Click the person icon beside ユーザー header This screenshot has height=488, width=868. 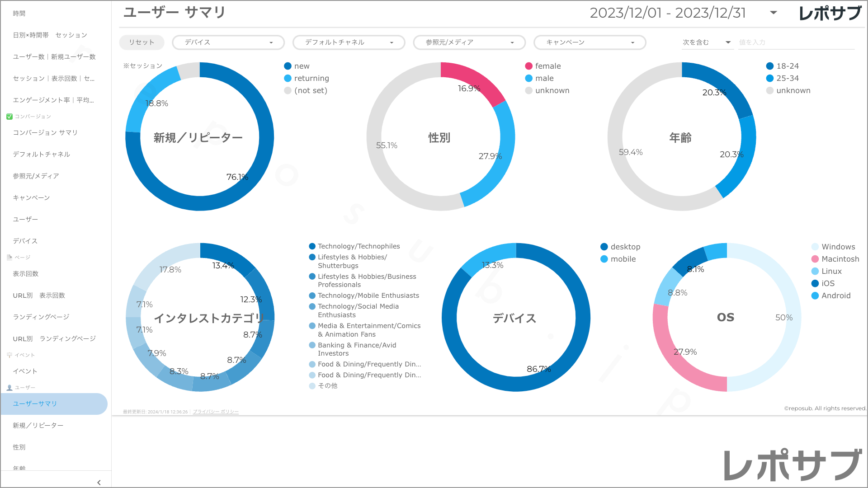pyautogui.click(x=9, y=388)
